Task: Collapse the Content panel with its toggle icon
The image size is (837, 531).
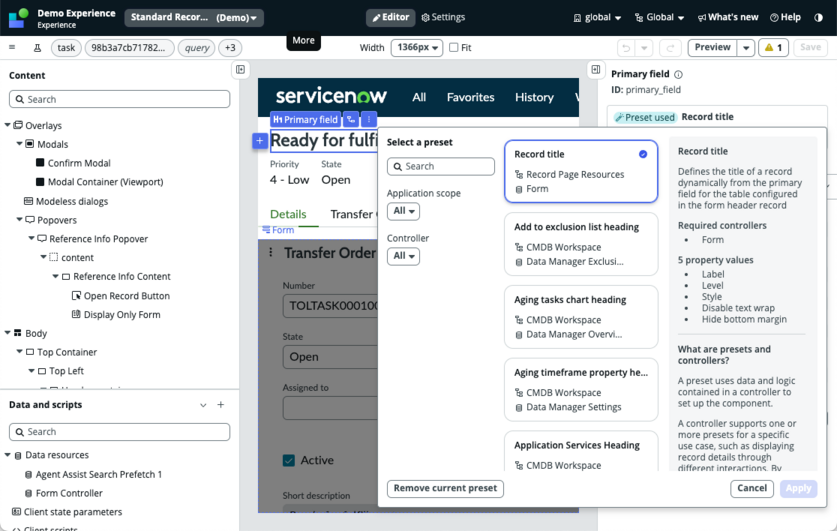Action: pos(241,69)
